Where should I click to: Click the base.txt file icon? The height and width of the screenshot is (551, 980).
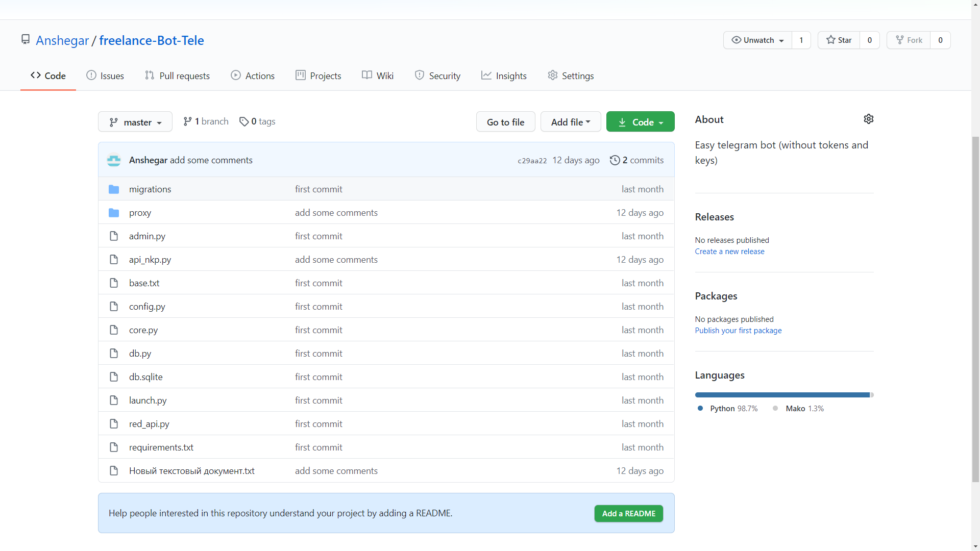(x=114, y=283)
